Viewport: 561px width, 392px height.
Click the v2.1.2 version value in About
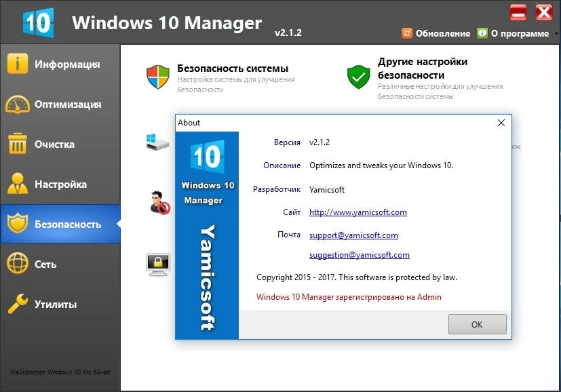click(x=320, y=142)
